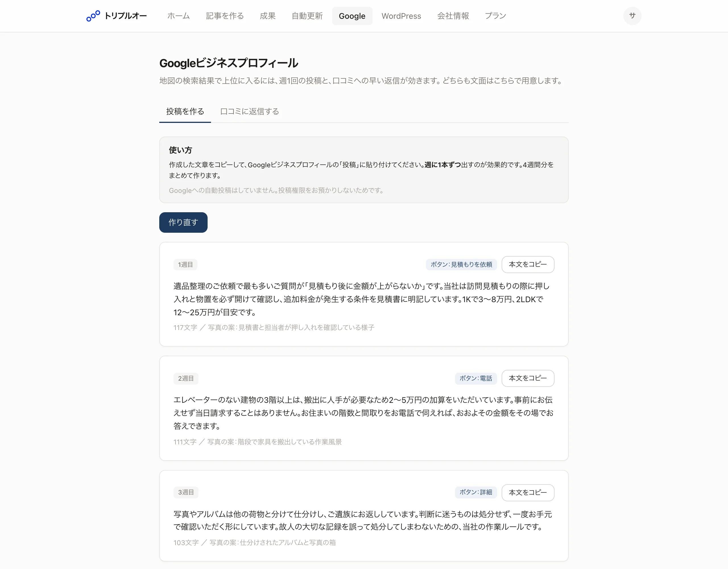Click the post text starting エレベーターのない建物
The width and height of the screenshot is (728, 569).
(363, 413)
